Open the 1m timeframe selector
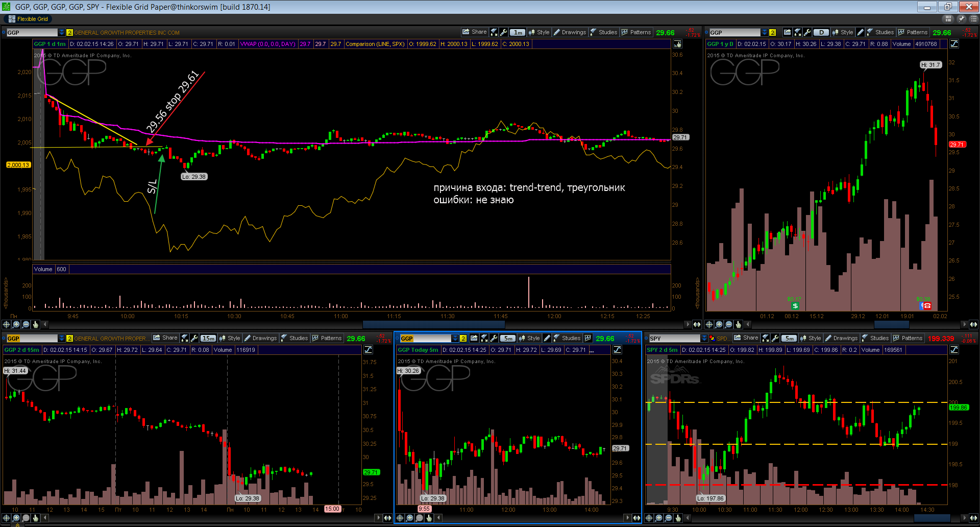This screenshot has height=527, width=980. pos(518,32)
